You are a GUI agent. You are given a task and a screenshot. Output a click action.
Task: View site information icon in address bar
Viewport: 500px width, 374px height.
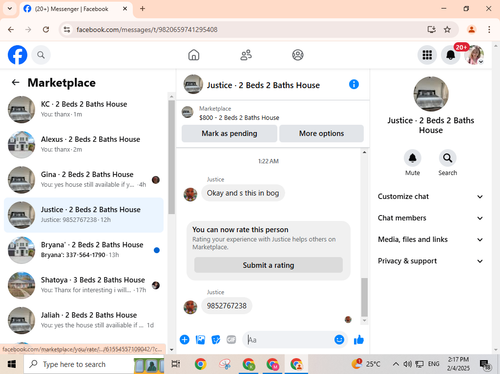coord(67,30)
